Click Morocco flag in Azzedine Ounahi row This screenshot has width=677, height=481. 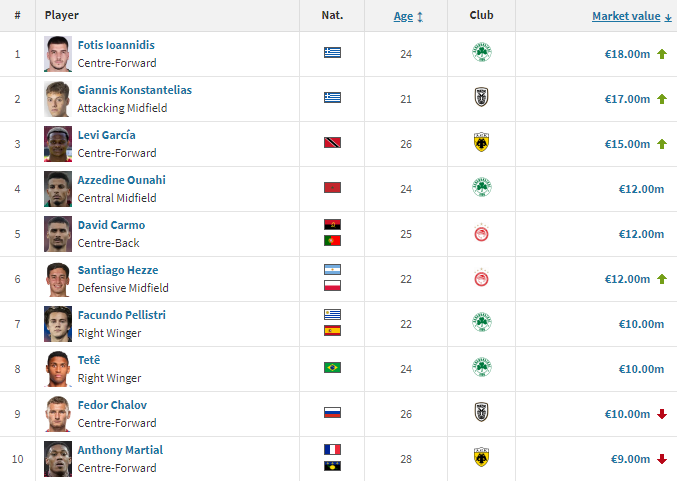coord(332,188)
